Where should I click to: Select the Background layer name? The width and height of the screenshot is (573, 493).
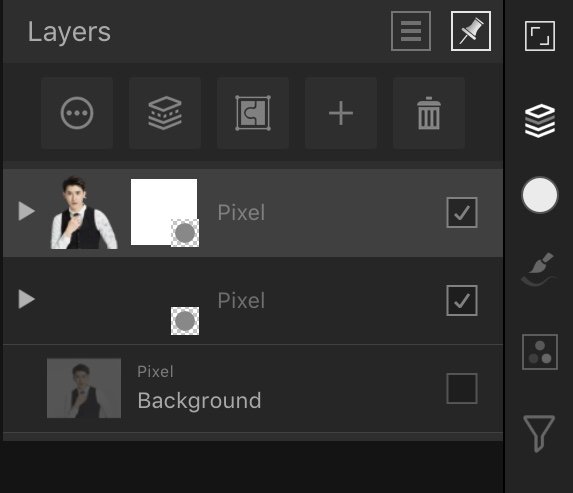coord(199,401)
